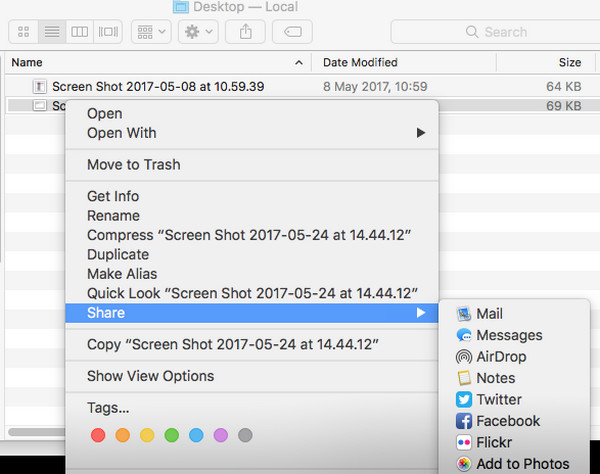Expand the Open With submenu
This screenshot has height=474, width=600.
122,133
